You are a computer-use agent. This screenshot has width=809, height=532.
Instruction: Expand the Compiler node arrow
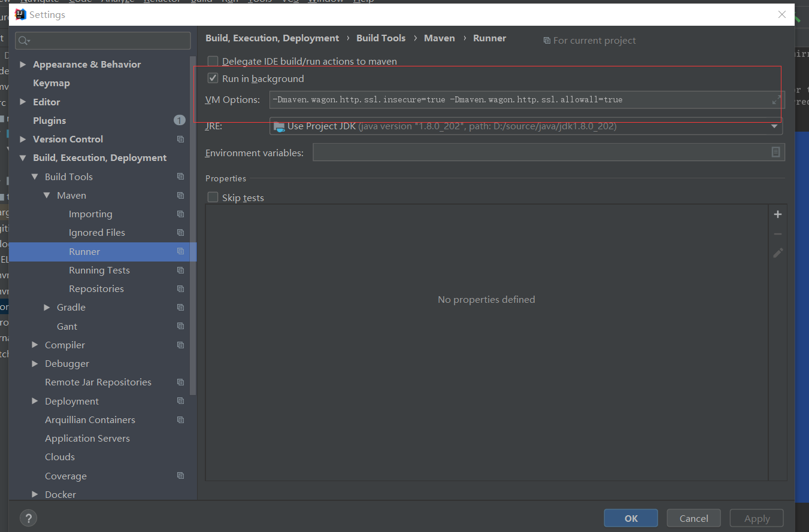pos(35,345)
